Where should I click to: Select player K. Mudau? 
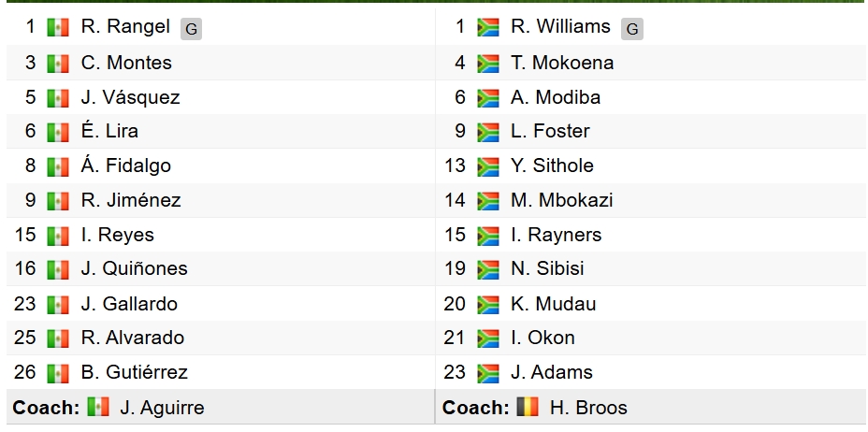[x=554, y=304]
